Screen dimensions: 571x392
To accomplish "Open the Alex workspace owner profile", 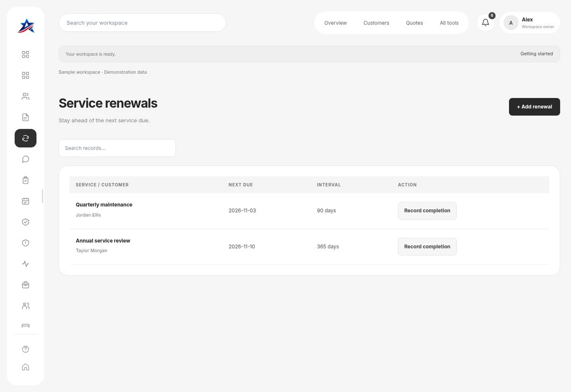I will 530,23.
